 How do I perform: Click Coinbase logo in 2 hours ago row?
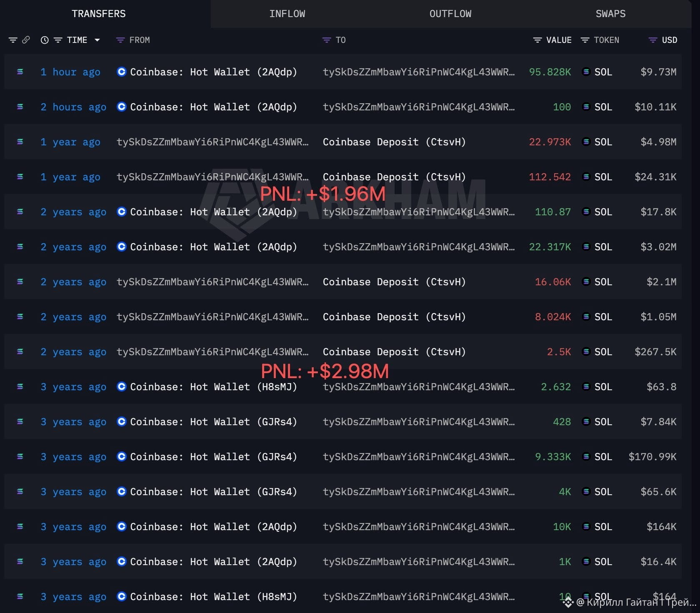point(121,107)
